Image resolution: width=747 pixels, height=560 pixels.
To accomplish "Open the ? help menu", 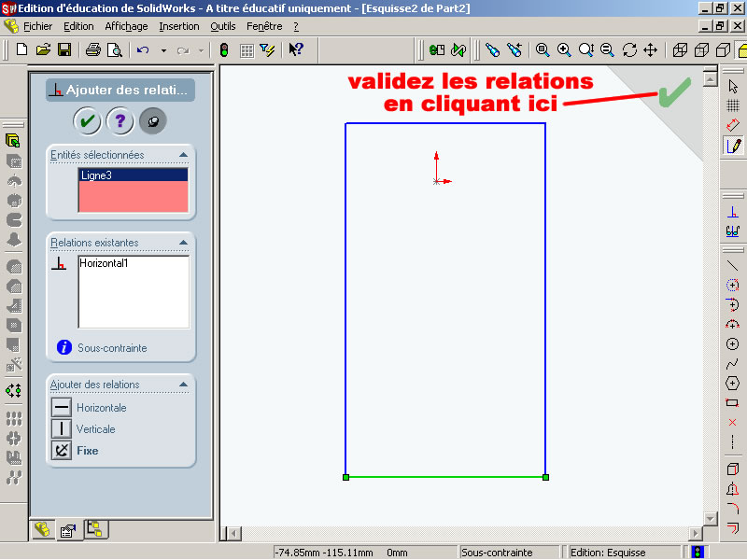I will point(296,26).
